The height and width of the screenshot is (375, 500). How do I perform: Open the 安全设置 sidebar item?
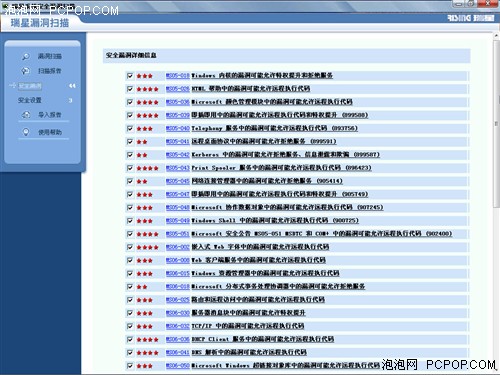click(30, 100)
